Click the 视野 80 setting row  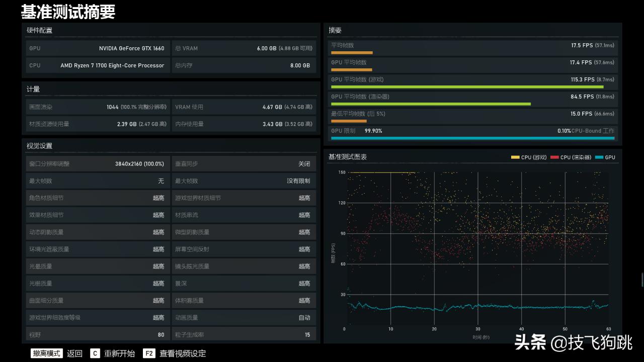[97, 334]
